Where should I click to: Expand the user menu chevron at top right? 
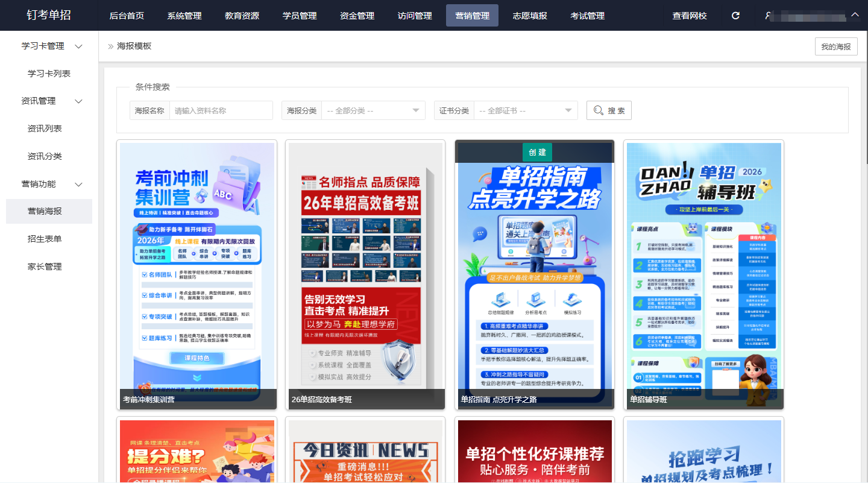854,15
